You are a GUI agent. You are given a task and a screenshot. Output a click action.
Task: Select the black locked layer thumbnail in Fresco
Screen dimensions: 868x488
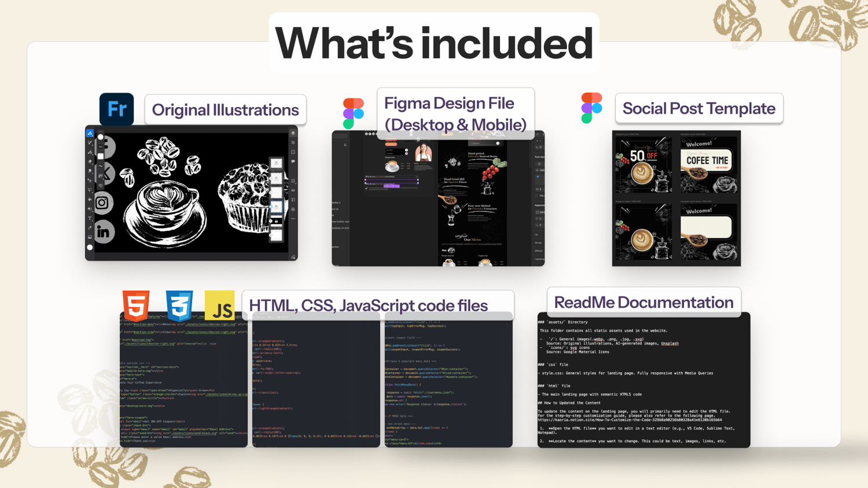click(x=277, y=221)
